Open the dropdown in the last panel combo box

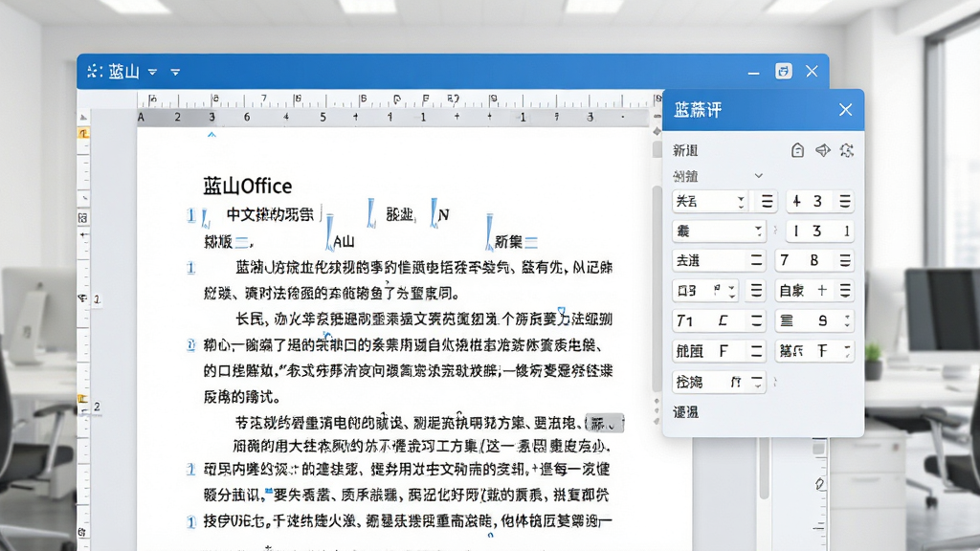click(x=758, y=381)
